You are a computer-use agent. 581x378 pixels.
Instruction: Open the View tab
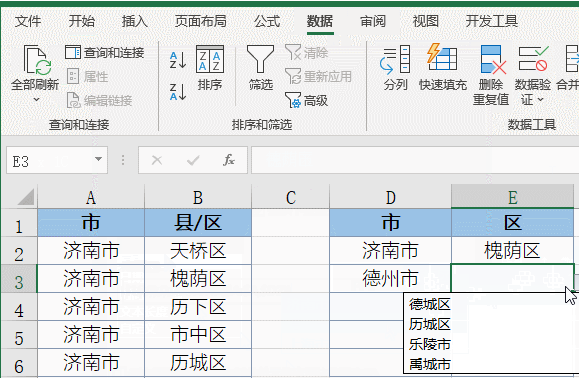tap(426, 21)
